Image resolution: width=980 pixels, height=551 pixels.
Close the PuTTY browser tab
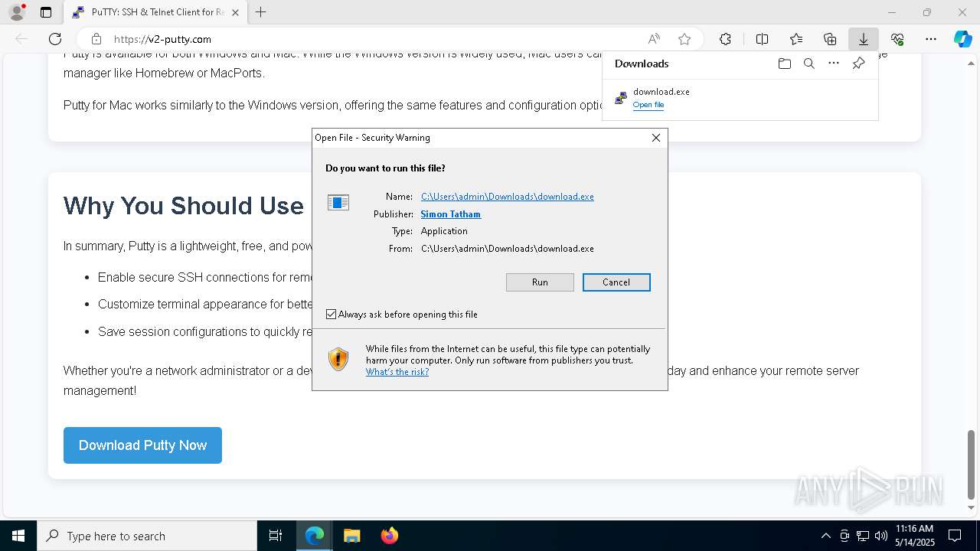pyautogui.click(x=235, y=12)
